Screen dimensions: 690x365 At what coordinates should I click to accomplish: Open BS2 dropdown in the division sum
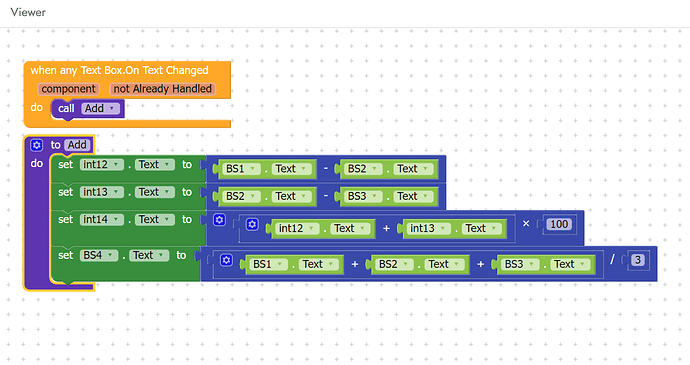pyautogui.click(x=394, y=264)
